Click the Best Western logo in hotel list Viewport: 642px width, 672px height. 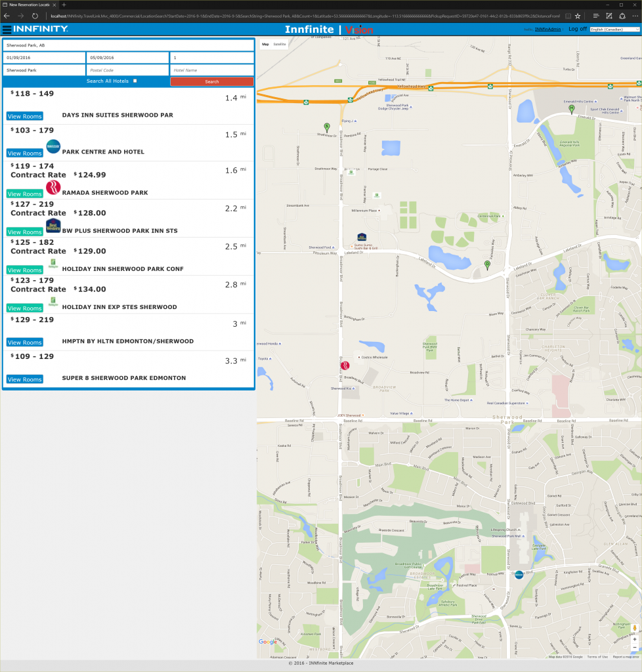click(x=53, y=226)
